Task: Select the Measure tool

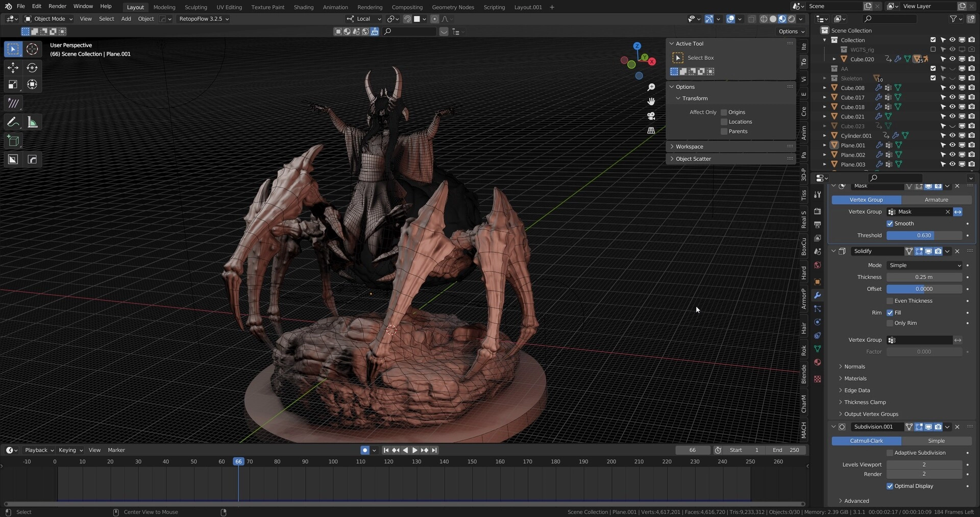Action: click(32, 122)
